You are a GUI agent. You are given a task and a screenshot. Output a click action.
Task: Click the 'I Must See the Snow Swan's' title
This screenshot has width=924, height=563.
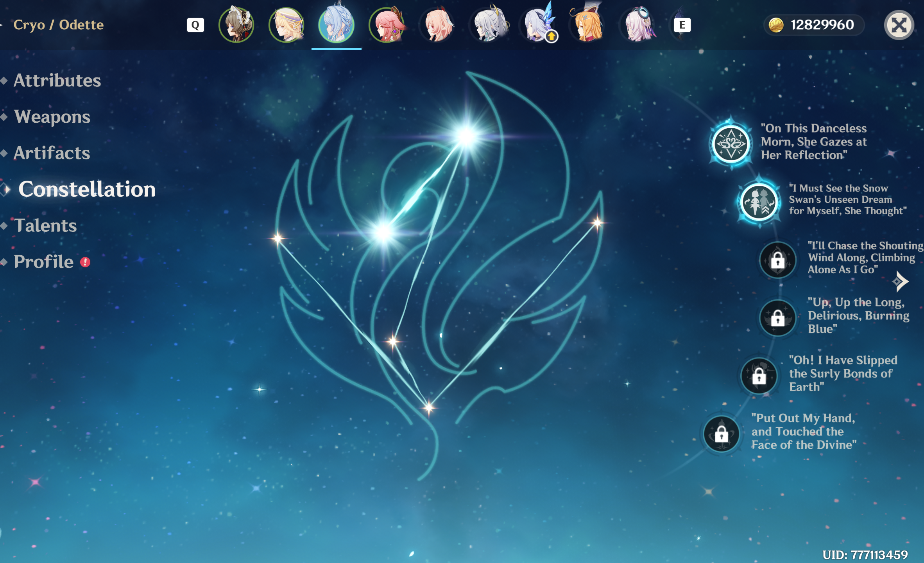(847, 199)
